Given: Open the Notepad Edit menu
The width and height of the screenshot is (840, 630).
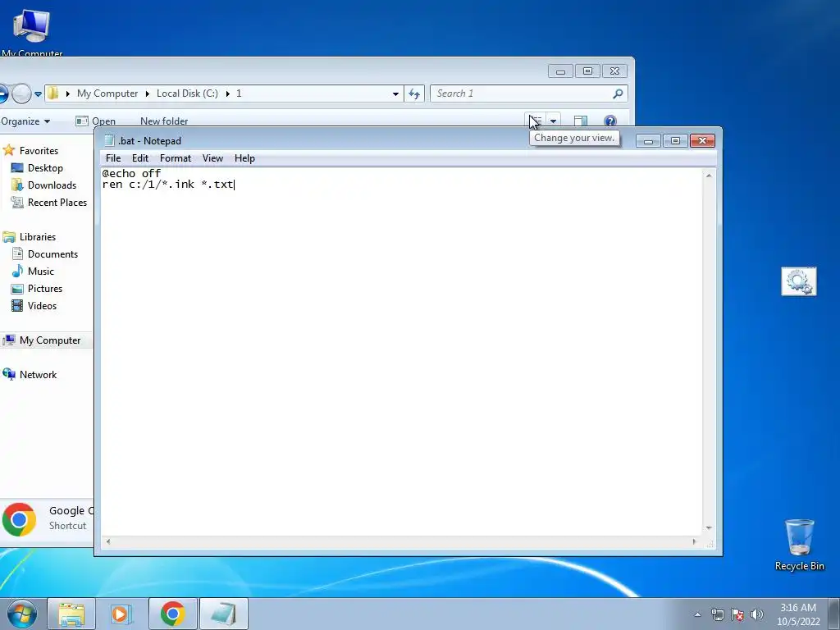Looking at the screenshot, I should 140,158.
